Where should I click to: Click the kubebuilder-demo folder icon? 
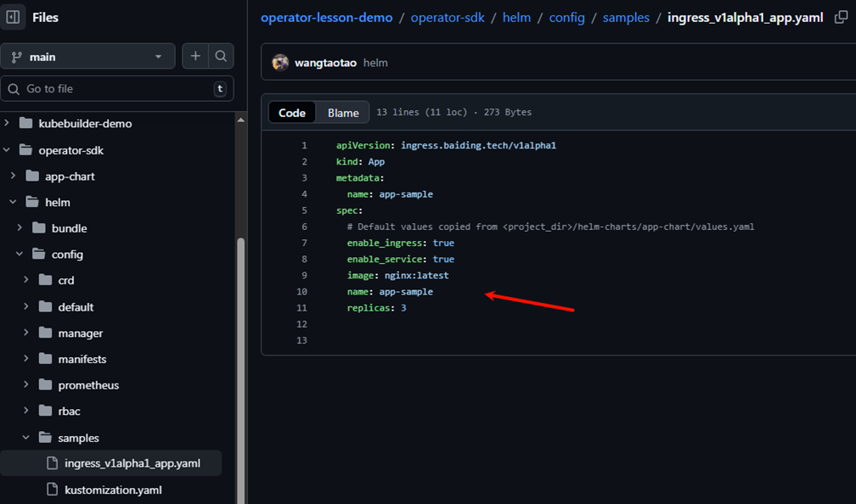coord(25,124)
